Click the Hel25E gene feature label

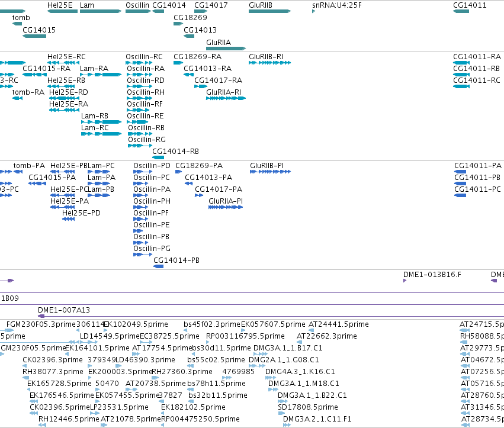coord(60,5)
